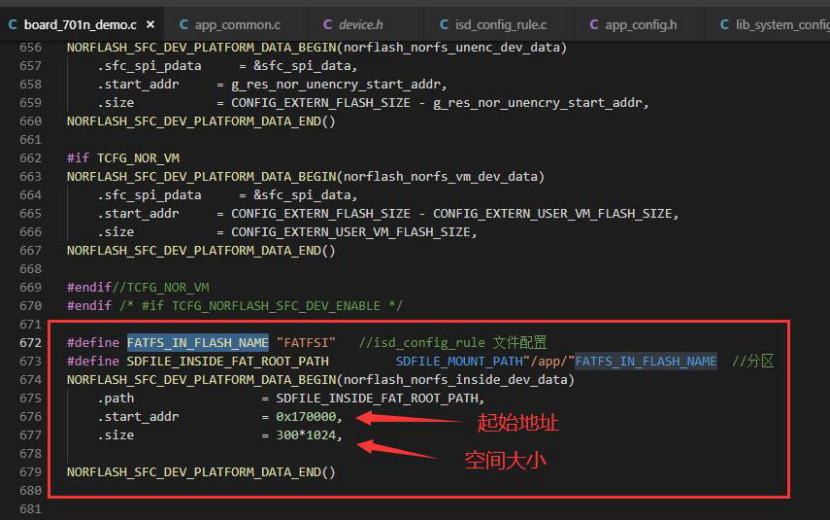Click line number 662 in the gutter
830x520 pixels.
point(30,158)
